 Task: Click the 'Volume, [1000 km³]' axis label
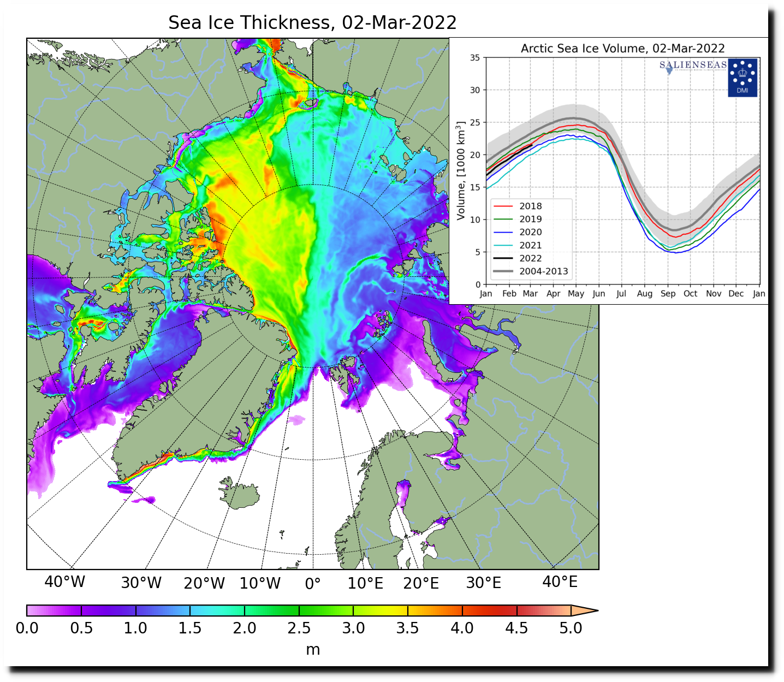coord(461,171)
